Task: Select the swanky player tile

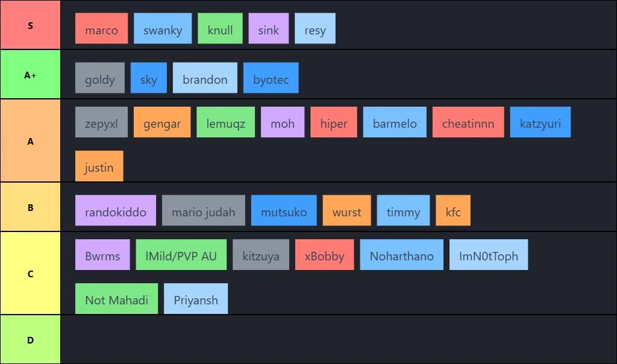Action: pos(163,29)
